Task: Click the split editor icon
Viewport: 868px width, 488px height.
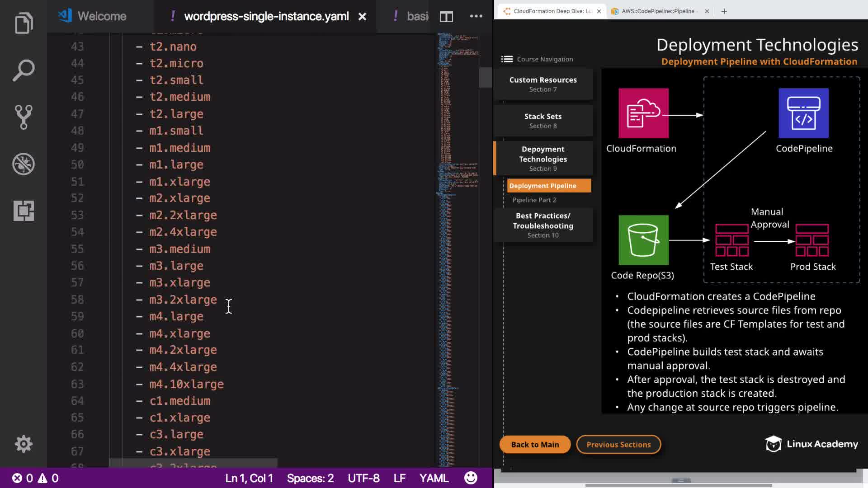Action: coord(446,17)
